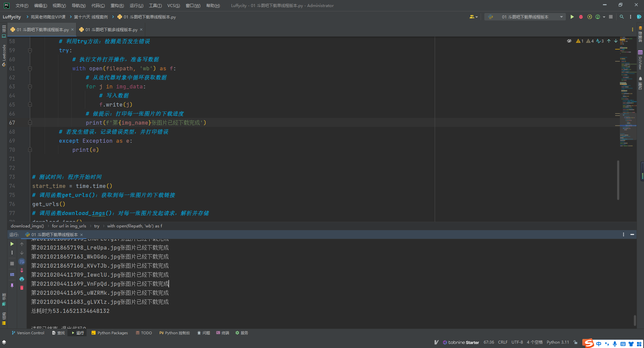Collapse the with-open fold marker at line 61
Image resolution: width=644 pixels, height=348 pixels.
30,69
